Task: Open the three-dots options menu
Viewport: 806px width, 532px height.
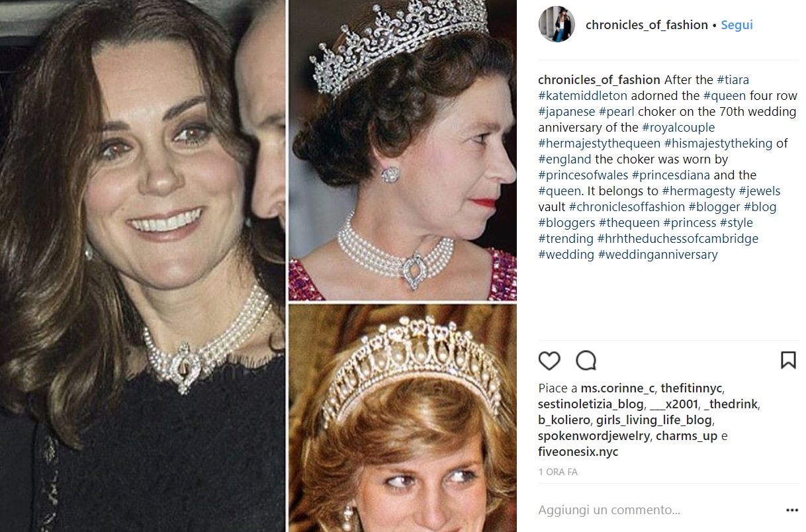Action: [x=791, y=511]
